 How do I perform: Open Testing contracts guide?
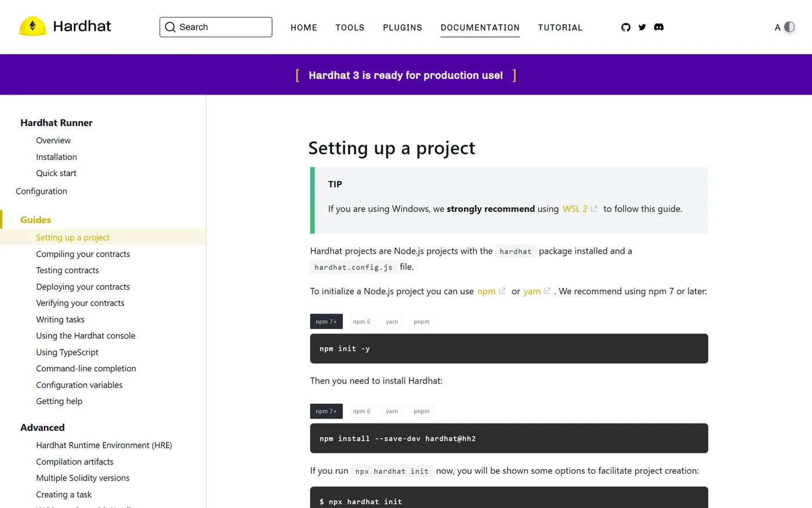pyautogui.click(x=67, y=270)
